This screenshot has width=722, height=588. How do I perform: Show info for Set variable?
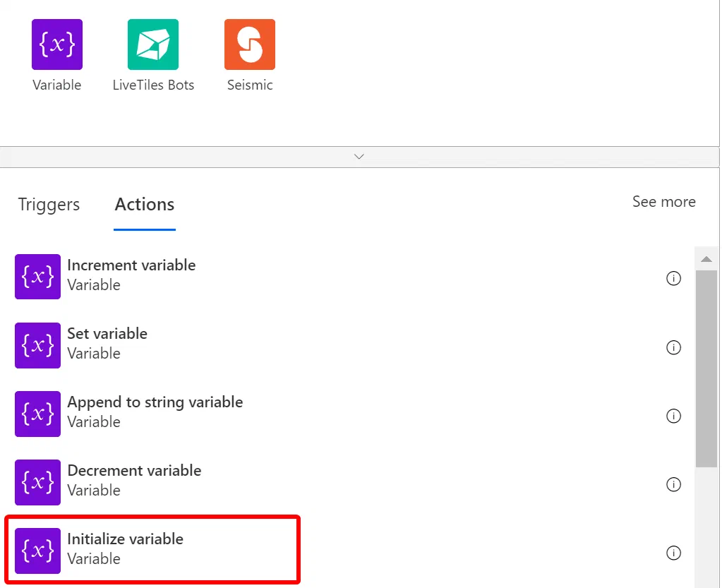pyautogui.click(x=673, y=347)
